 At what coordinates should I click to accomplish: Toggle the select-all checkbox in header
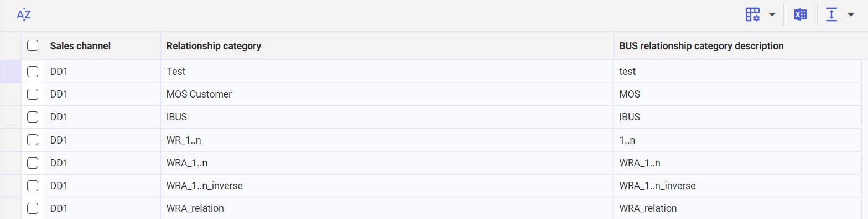coord(33,45)
